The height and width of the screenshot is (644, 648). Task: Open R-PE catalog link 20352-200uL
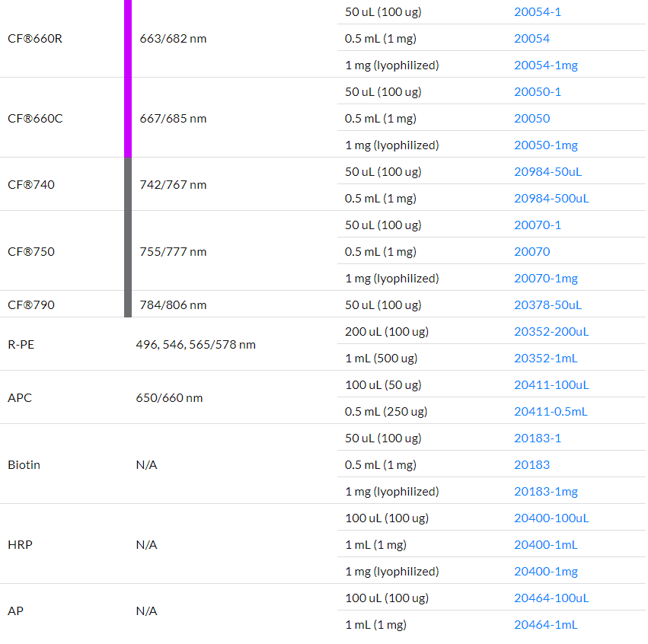coord(551,332)
